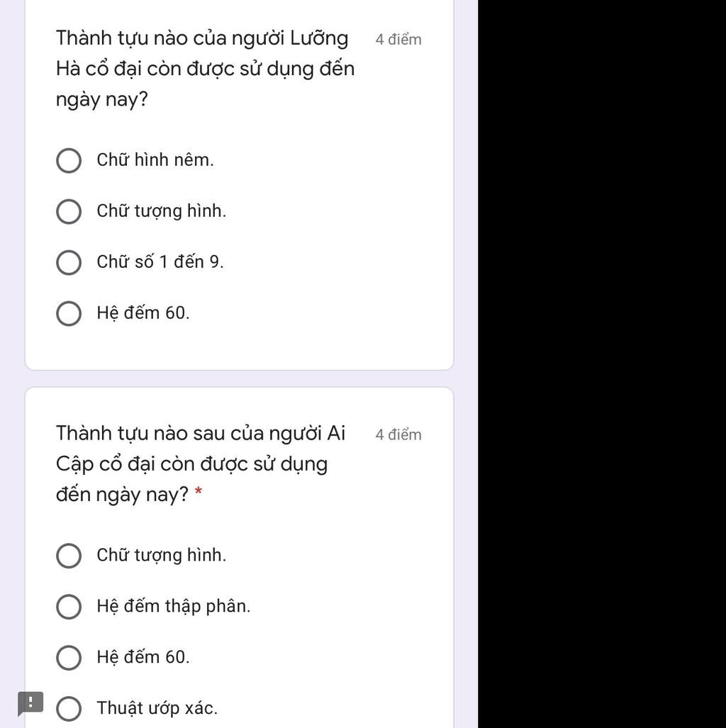Click the 'Hệ đếm thập phân.' label text

coord(173,606)
